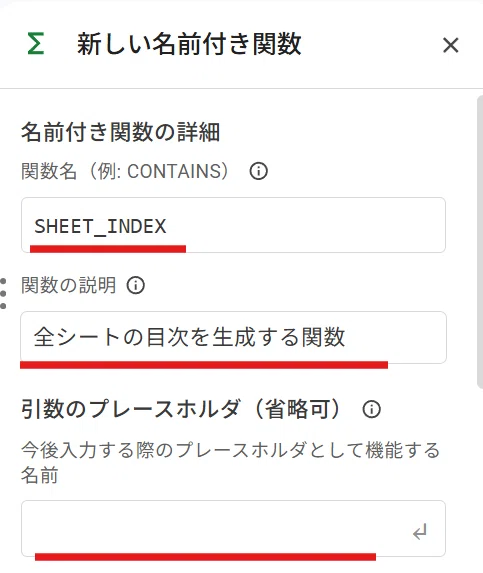Click the 名前付き関数の詳細 section heading

(121, 132)
